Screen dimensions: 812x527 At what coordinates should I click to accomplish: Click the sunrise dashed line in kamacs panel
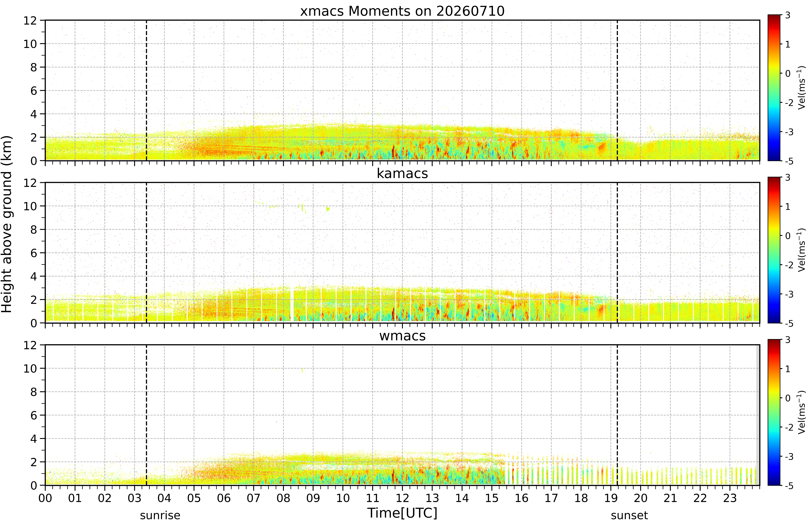[146, 253]
